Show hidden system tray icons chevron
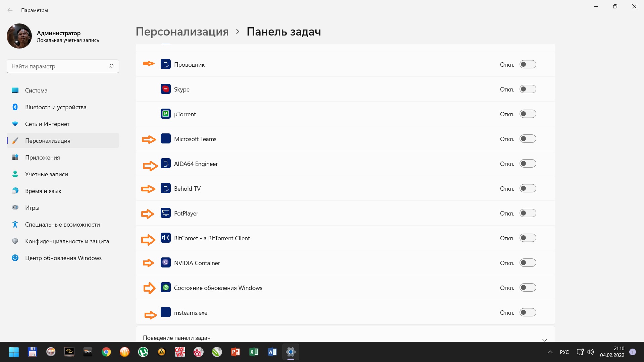The image size is (644, 362). click(x=550, y=352)
